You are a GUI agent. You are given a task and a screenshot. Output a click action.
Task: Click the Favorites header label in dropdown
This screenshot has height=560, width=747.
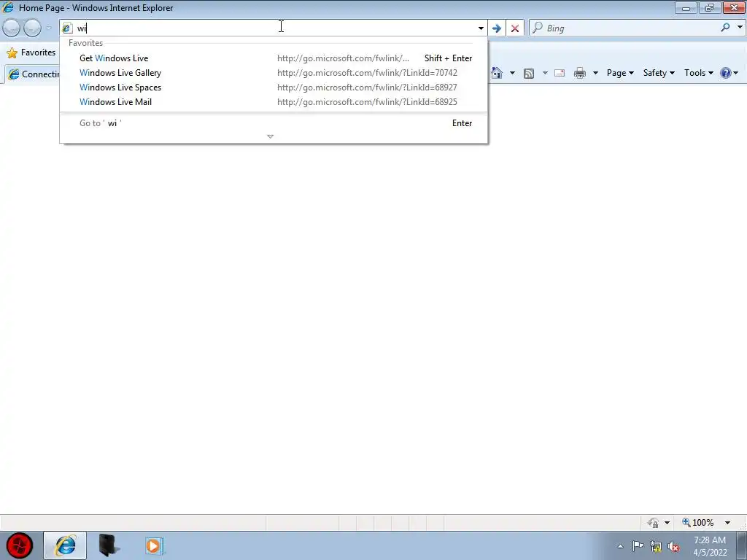click(86, 43)
